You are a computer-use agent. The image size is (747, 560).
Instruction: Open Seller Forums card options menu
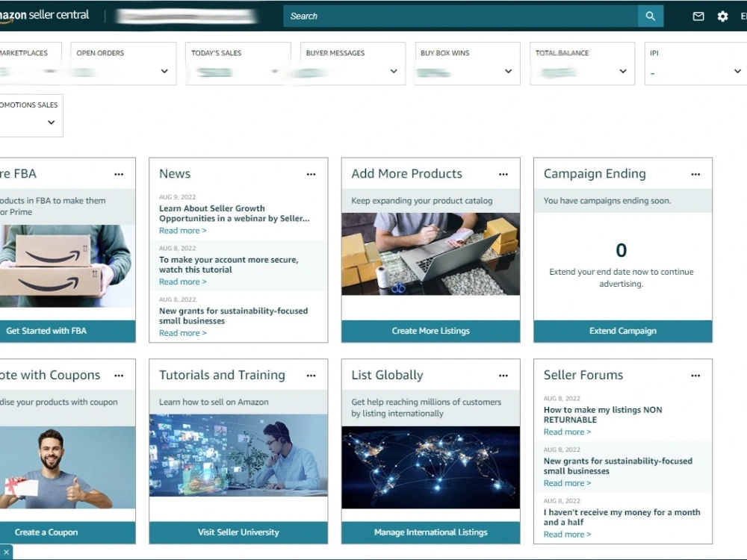click(x=695, y=376)
